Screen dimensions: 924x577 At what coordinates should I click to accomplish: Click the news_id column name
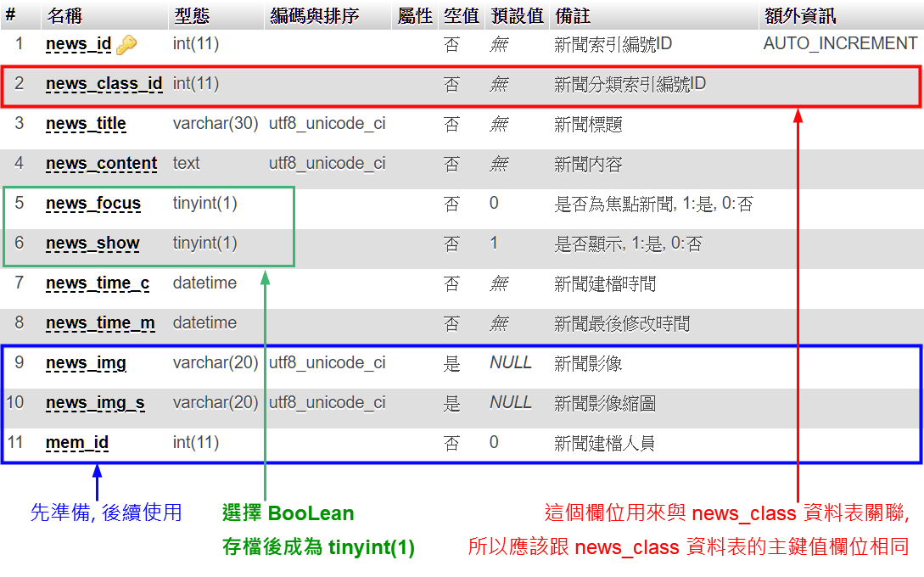pos(78,44)
